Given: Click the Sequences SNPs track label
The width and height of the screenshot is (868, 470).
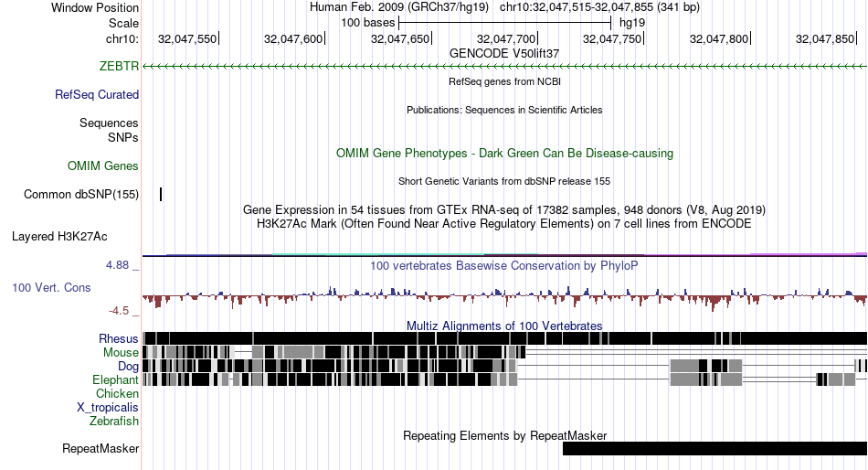Looking at the screenshot, I should click(109, 130).
